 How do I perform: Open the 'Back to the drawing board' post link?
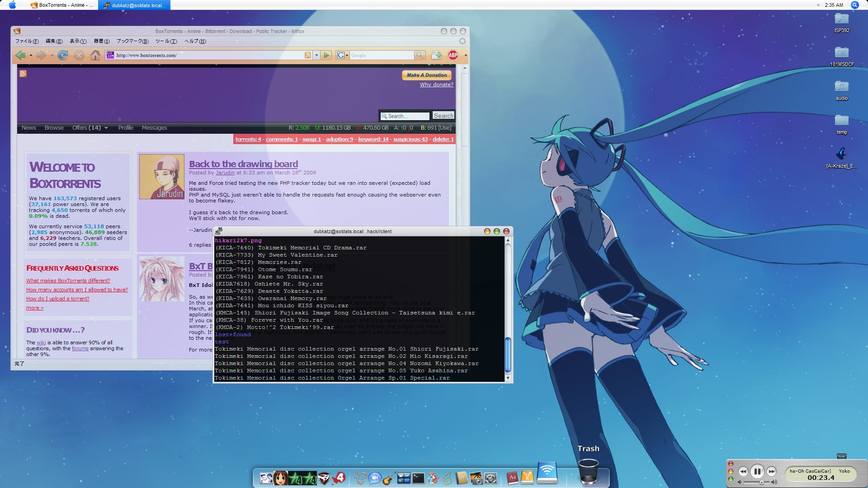pyautogui.click(x=243, y=164)
